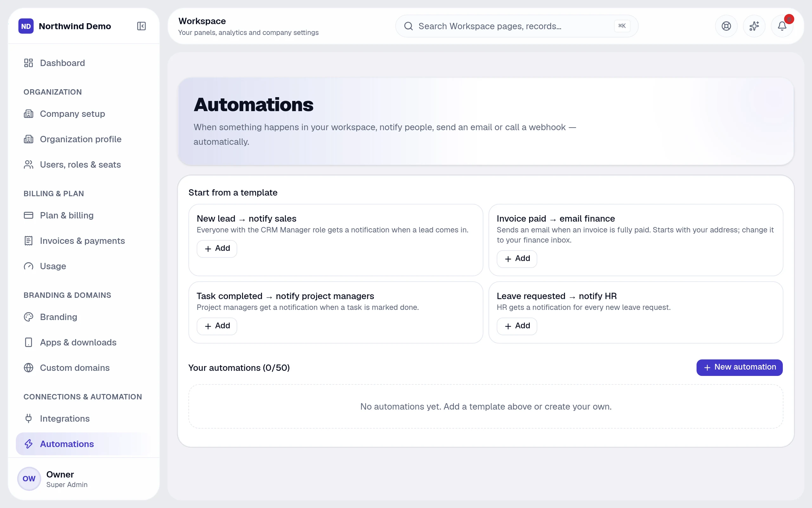Click the 'Start from a template' heading

233,192
